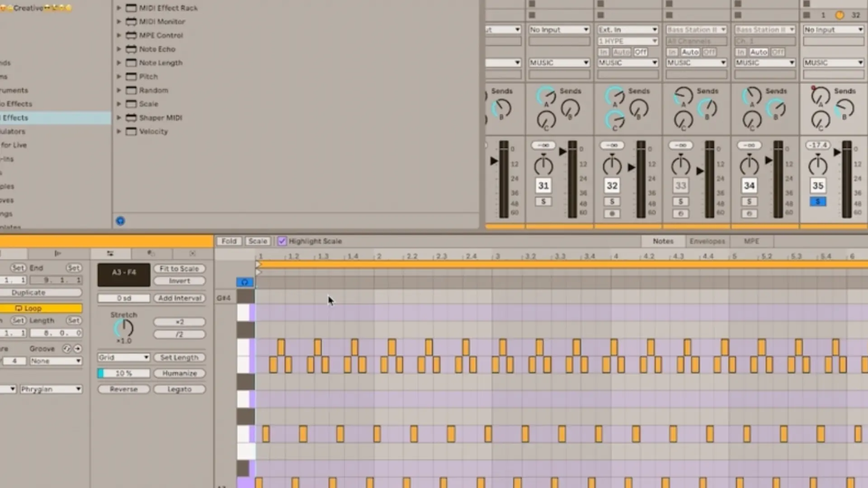Open the note pitch and time tools tab icon
Screen dimensions: 868x488
pyautogui.click(x=110, y=253)
